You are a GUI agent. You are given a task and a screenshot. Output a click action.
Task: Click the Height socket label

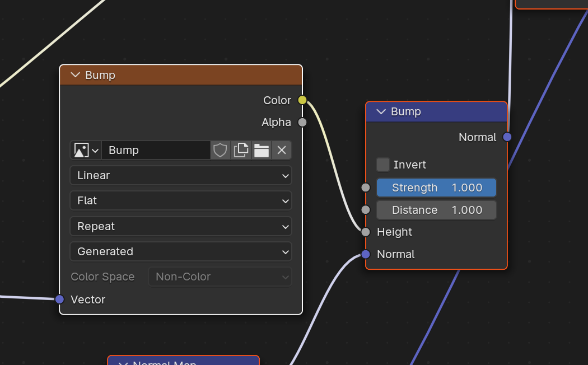394,232
